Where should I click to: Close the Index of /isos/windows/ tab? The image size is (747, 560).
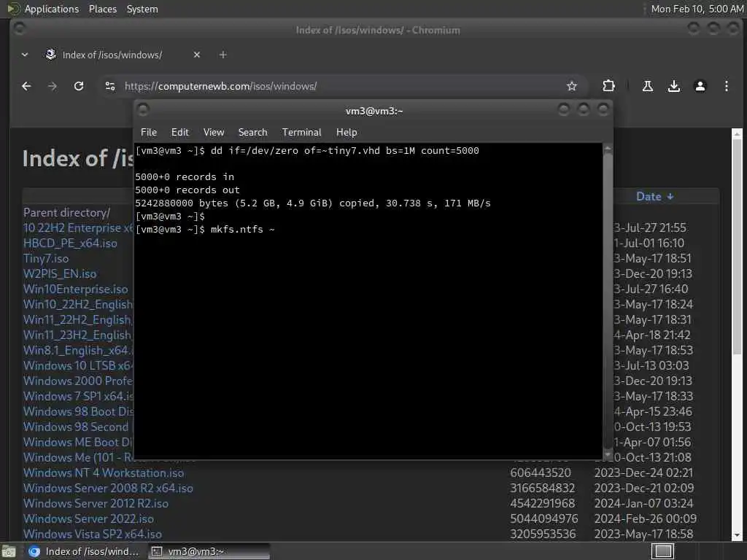pyautogui.click(x=197, y=55)
